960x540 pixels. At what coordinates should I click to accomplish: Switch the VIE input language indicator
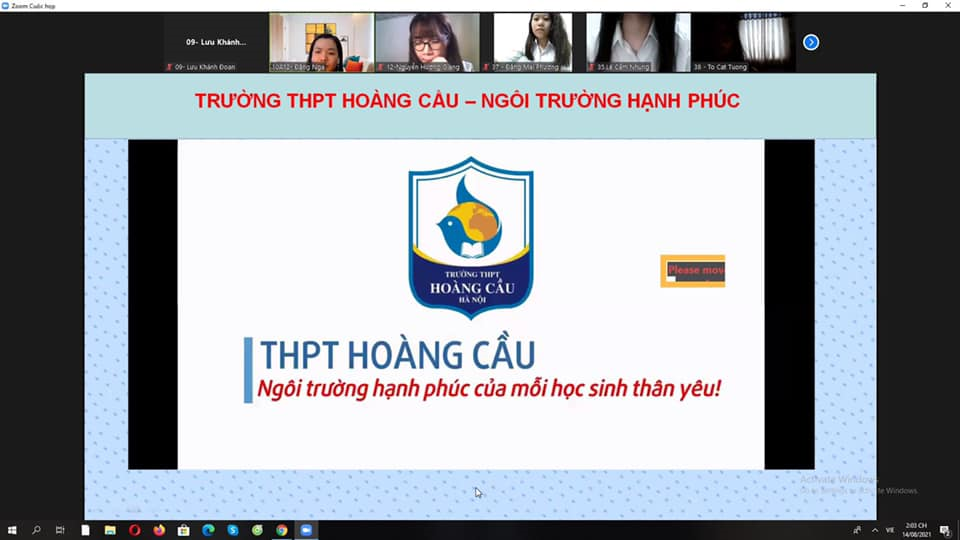tap(890, 529)
